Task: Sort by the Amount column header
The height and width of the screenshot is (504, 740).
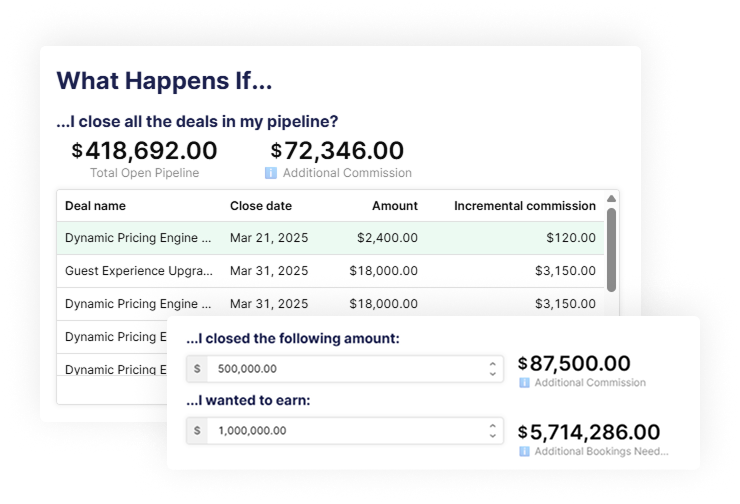Action: tap(395, 206)
